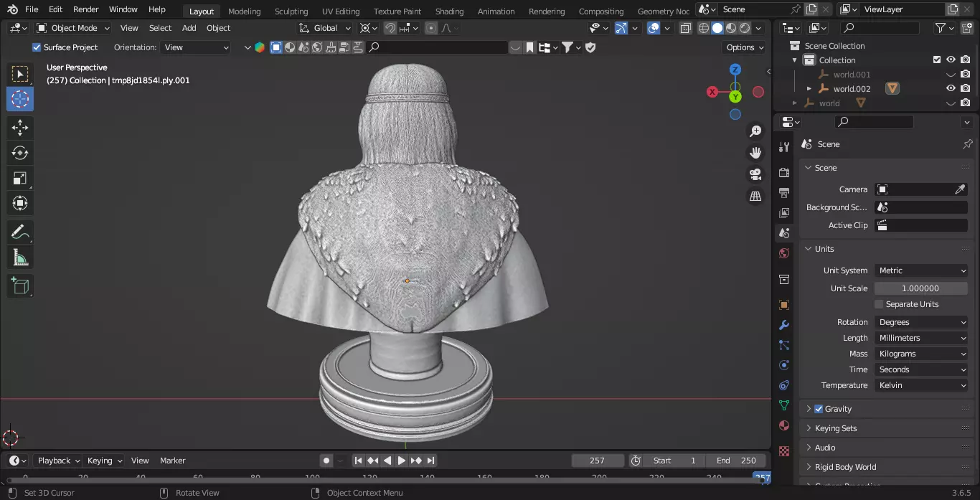This screenshot has height=500, width=980.
Task: Open Orientation View dropdown
Action: [197, 47]
